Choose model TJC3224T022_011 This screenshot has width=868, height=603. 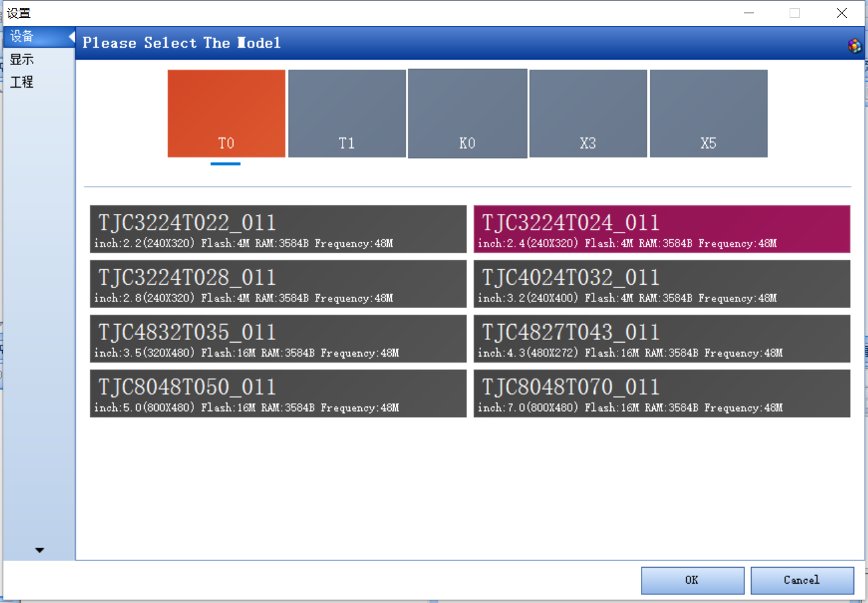pyautogui.click(x=278, y=229)
